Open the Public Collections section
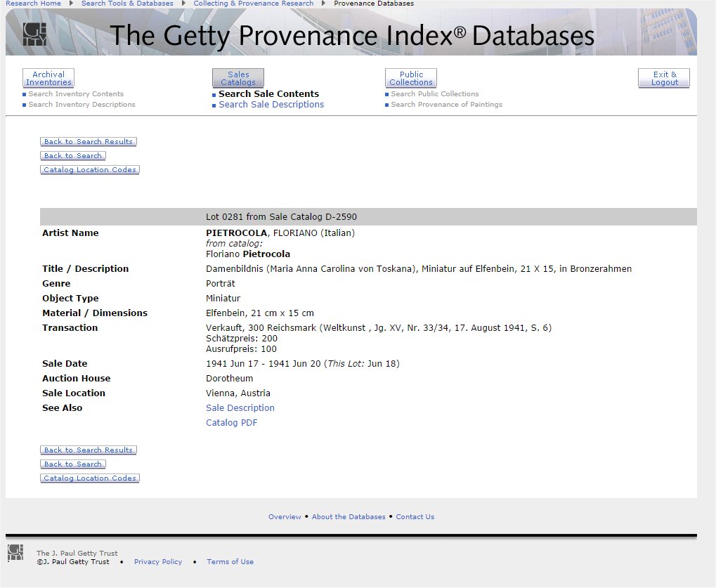The image size is (716, 588). [x=411, y=78]
